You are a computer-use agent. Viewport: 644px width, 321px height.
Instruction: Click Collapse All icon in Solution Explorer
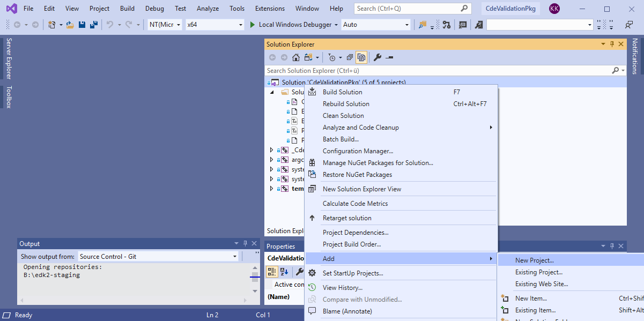350,57
